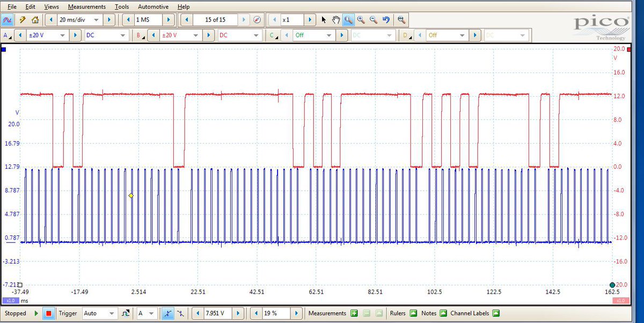Image resolution: width=644 pixels, height=323 pixels.
Task: Open Channel A options button
Action: (6, 35)
